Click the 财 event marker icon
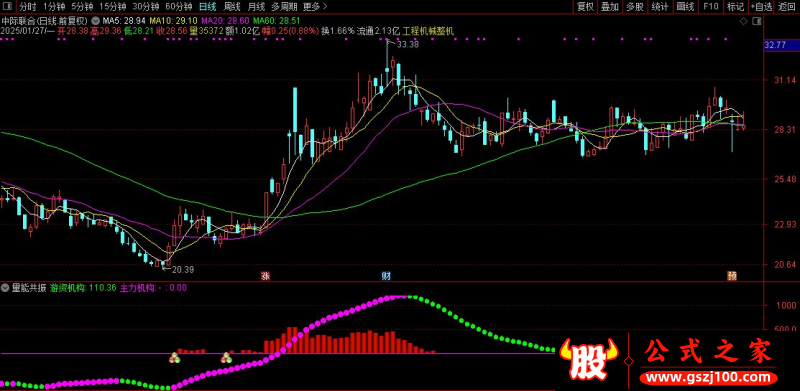Viewport: 800px width, 391px height. pos(387,276)
